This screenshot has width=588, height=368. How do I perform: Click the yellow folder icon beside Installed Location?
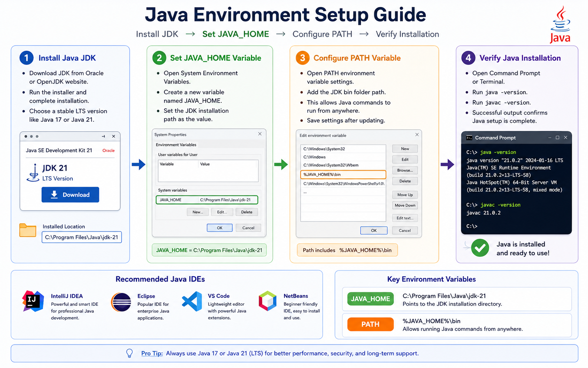click(x=28, y=230)
